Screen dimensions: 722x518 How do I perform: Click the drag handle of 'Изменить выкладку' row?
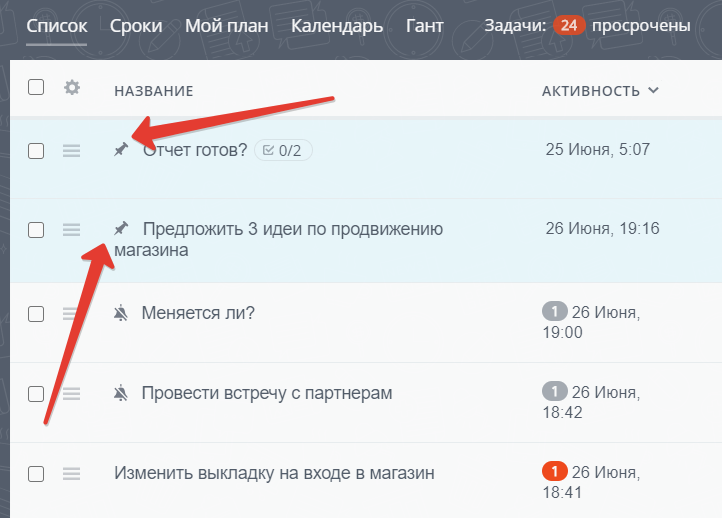tap(71, 473)
